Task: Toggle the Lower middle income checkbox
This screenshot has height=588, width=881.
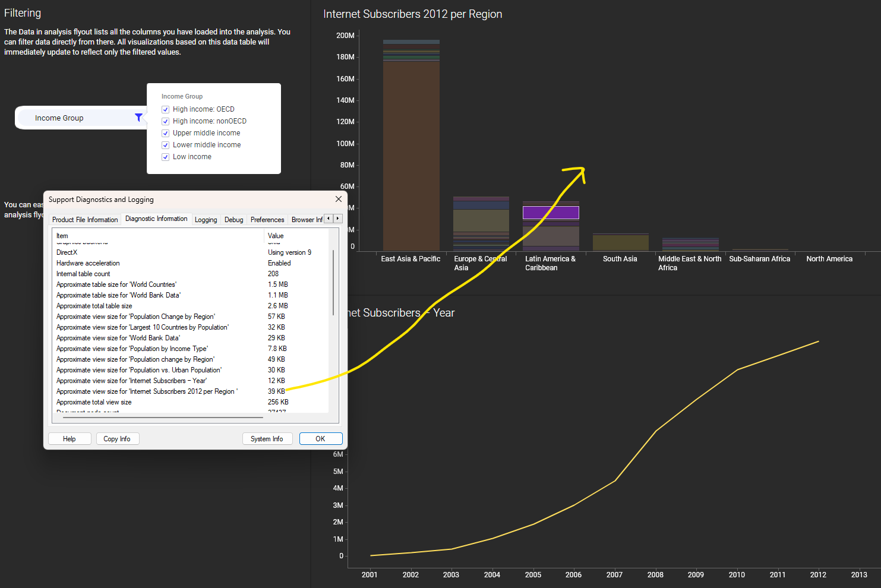Action: (x=166, y=145)
